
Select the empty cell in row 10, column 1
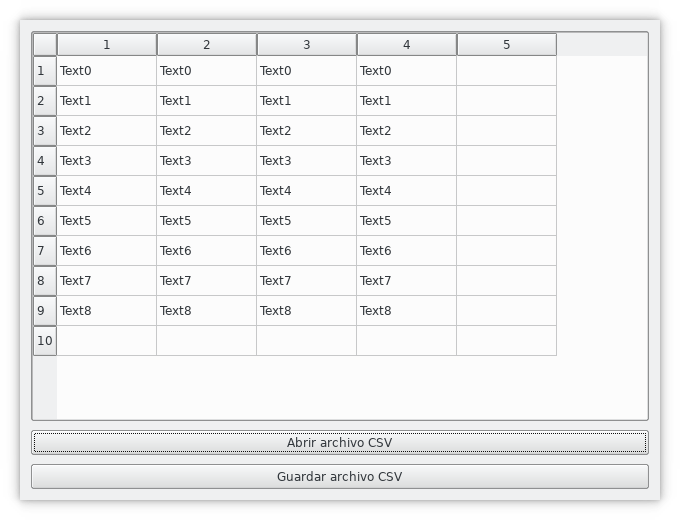point(107,341)
